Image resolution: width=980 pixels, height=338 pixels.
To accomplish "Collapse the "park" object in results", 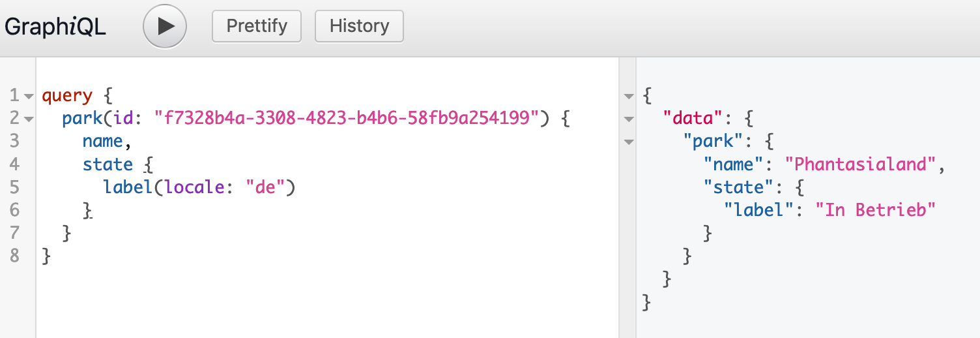I will pyautogui.click(x=628, y=142).
